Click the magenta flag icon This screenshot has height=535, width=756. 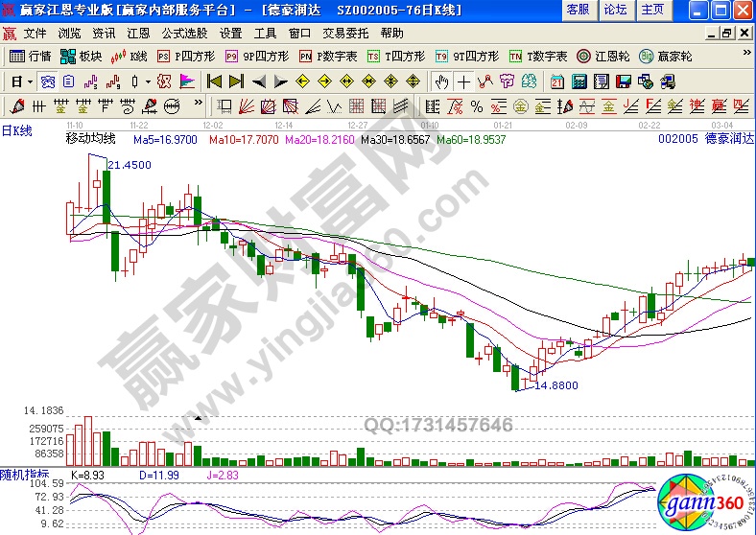click(186, 81)
